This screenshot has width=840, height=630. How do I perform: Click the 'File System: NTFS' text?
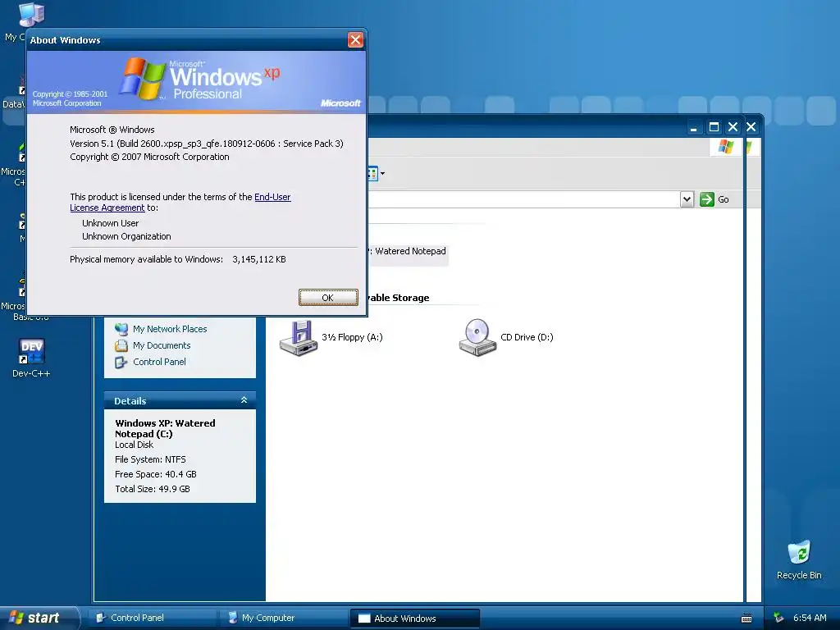point(150,459)
